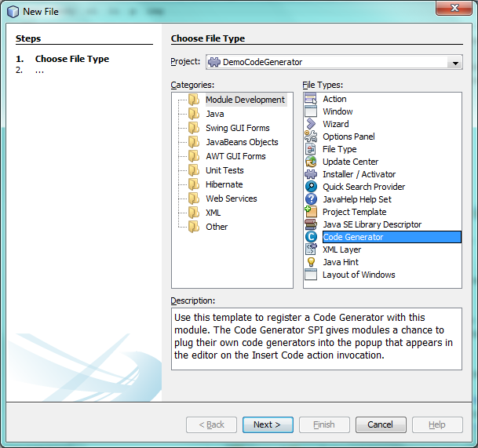This screenshot has width=478, height=448.
Task: Choose Installer / Activator file type
Action: pyautogui.click(x=359, y=174)
